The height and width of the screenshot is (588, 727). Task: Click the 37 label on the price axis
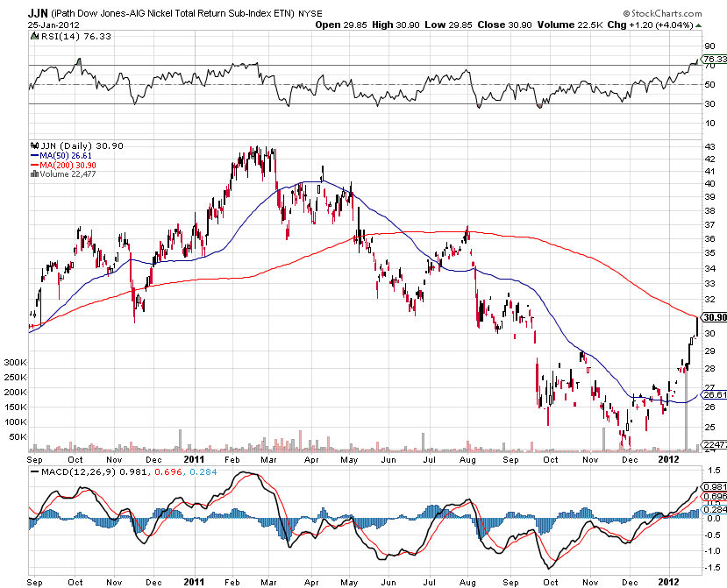click(x=709, y=224)
